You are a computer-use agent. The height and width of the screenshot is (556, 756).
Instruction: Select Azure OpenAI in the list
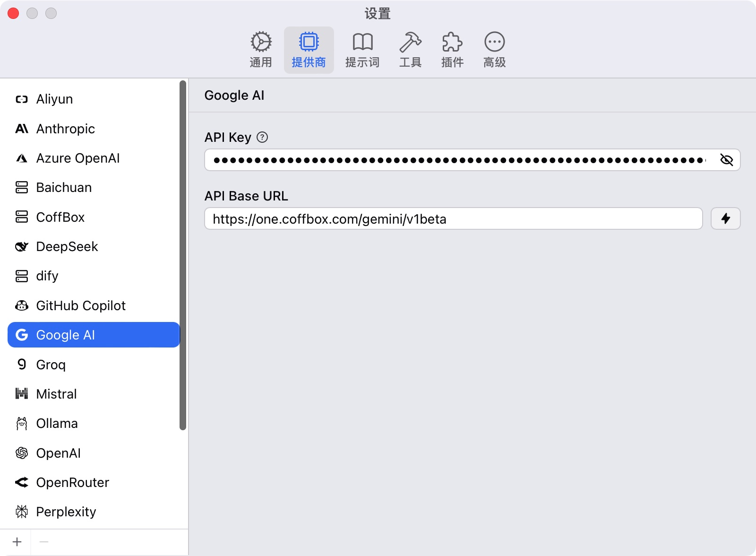[94, 158]
